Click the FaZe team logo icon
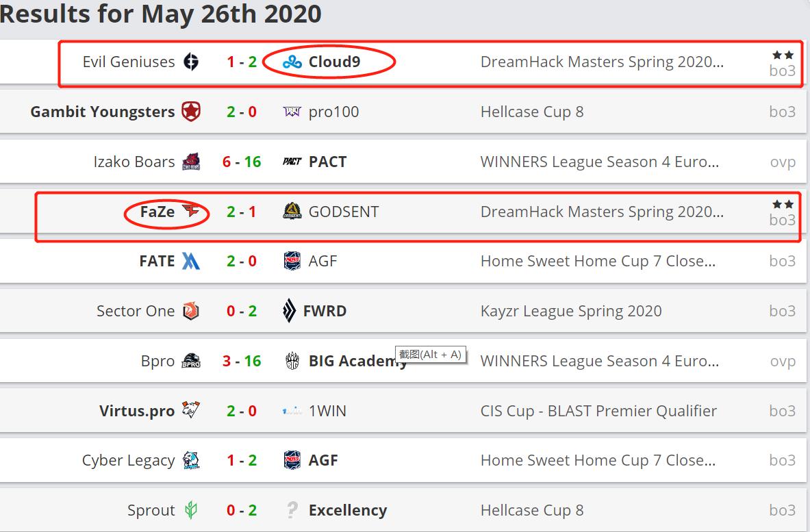This screenshot has height=532, width=810. (191, 212)
